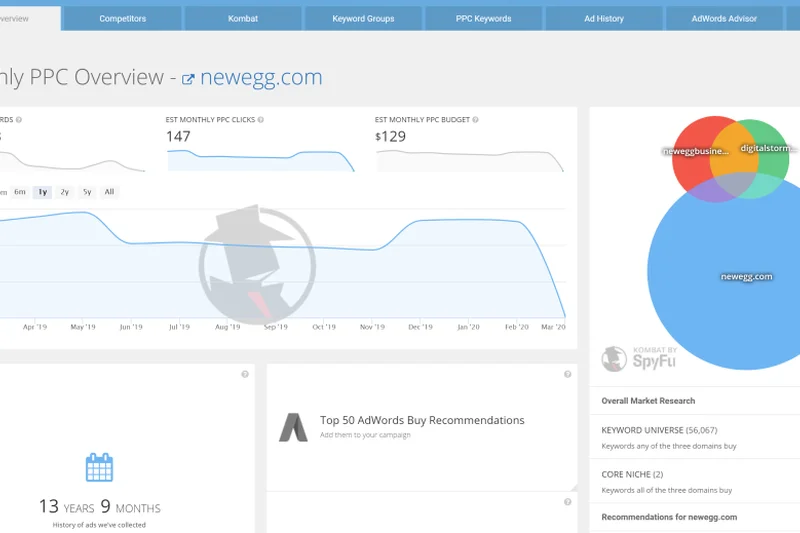Switch to the PPC Keywords tab
Image resolution: width=800 pixels, height=533 pixels.
pyautogui.click(x=484, y=18)
